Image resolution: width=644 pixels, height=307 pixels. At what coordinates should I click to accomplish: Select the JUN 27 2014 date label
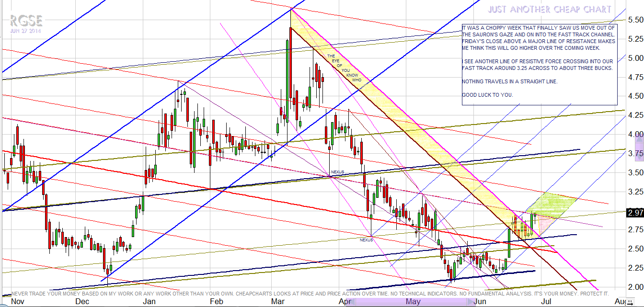click(25, 31)
